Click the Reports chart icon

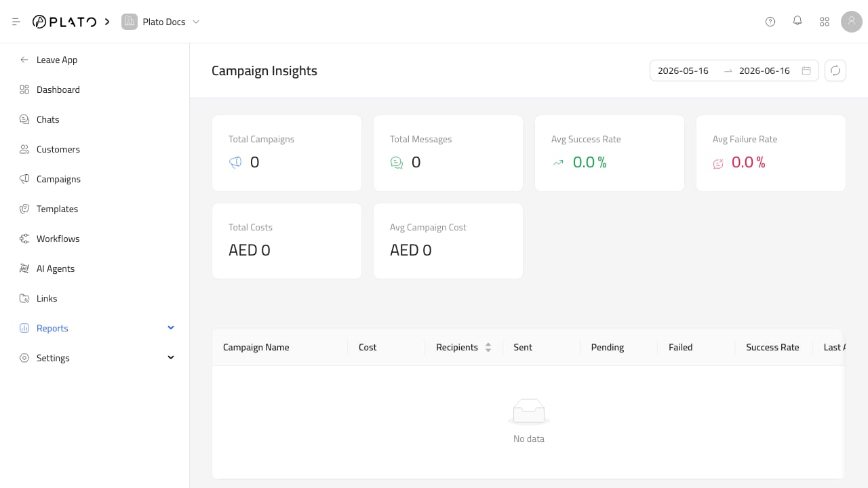click(24, 328)
